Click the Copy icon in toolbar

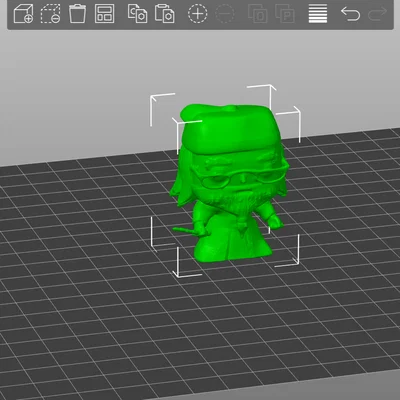(x=137, y=14)
